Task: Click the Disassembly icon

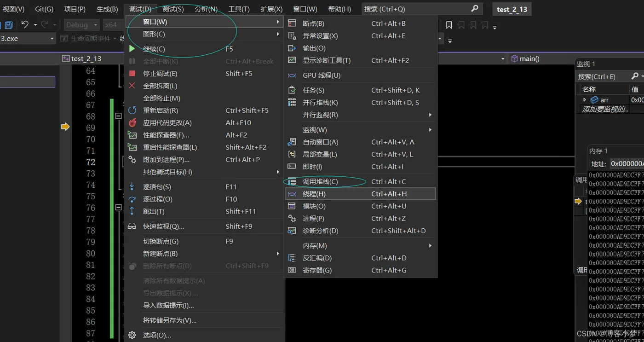Action: point(292,258)
